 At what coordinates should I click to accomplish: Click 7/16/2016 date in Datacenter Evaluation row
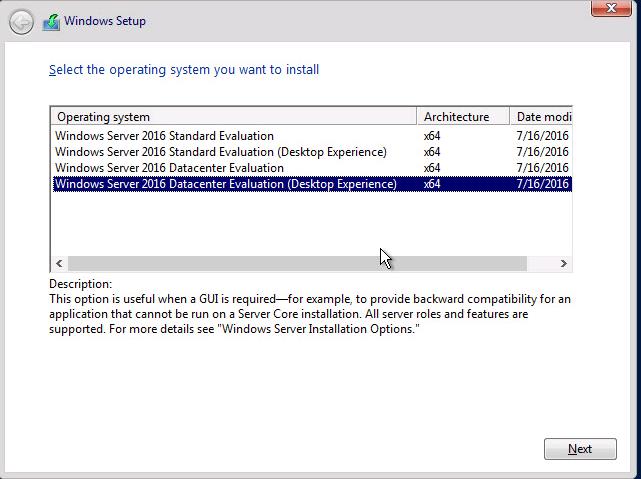click(542, 168)
